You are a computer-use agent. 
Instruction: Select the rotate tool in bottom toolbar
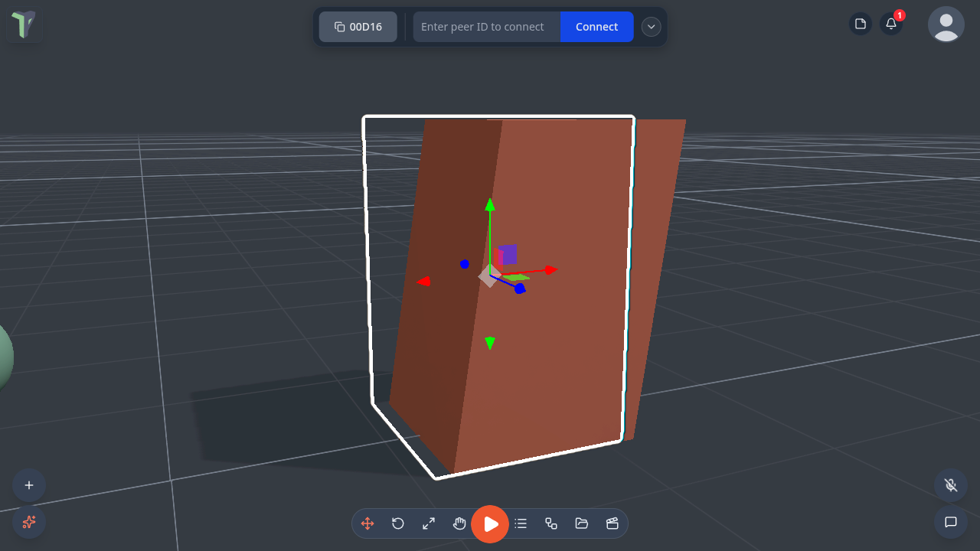pyautogui.click(x=398, y=523)
